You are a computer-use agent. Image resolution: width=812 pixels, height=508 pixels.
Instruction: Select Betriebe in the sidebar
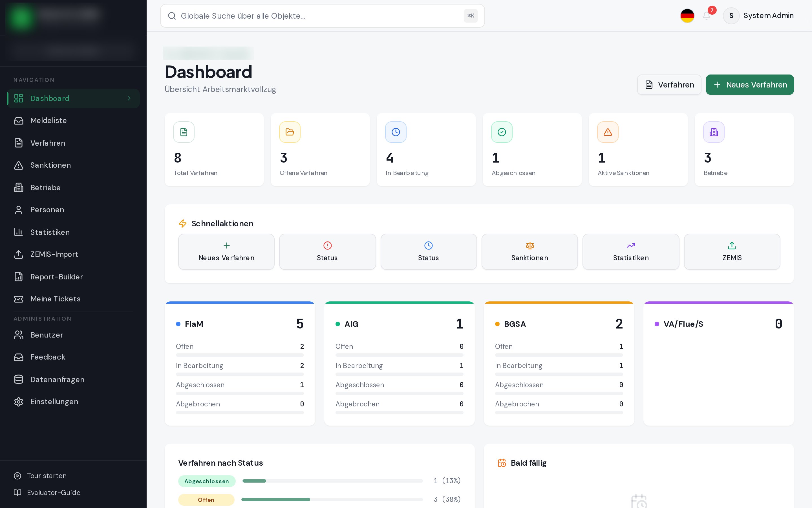73,187
